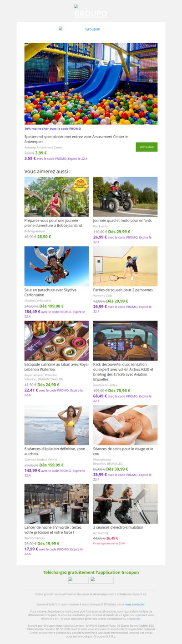Click the Groupo header logo at top
The image size is (182, 644).
click(91, 11)
